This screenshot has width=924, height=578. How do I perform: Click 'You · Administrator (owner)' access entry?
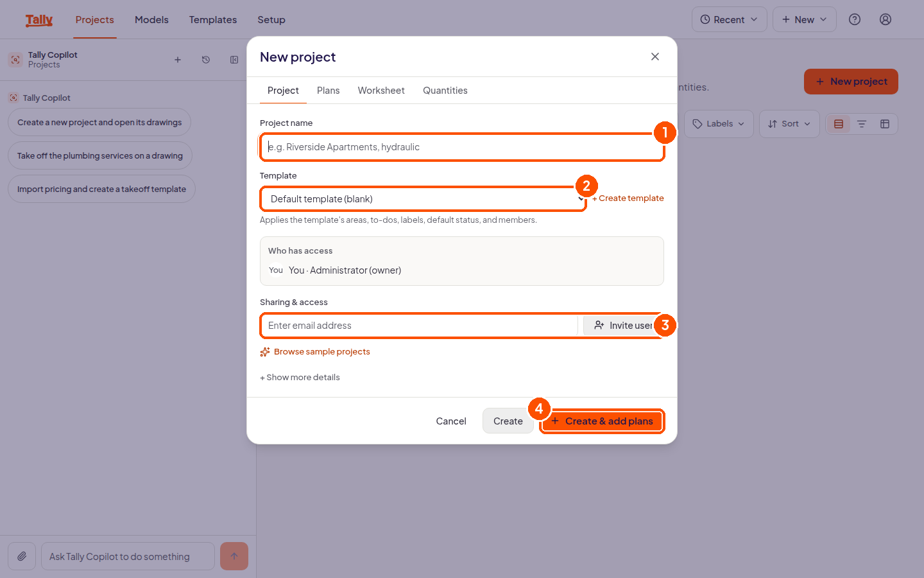coord(345,270)
